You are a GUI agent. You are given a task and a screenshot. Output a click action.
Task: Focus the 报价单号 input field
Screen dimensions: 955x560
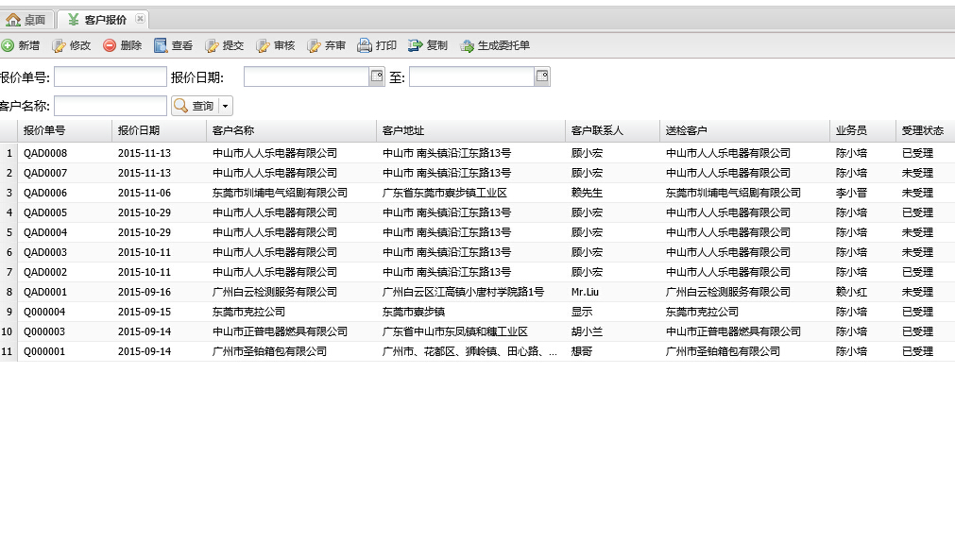coord(110,77)
